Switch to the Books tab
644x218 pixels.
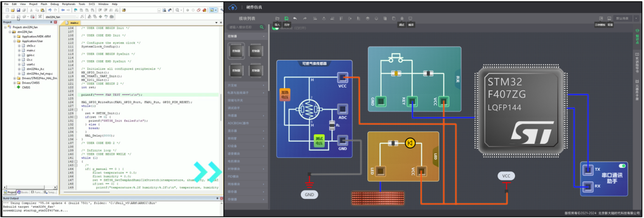tap(24, 192)
